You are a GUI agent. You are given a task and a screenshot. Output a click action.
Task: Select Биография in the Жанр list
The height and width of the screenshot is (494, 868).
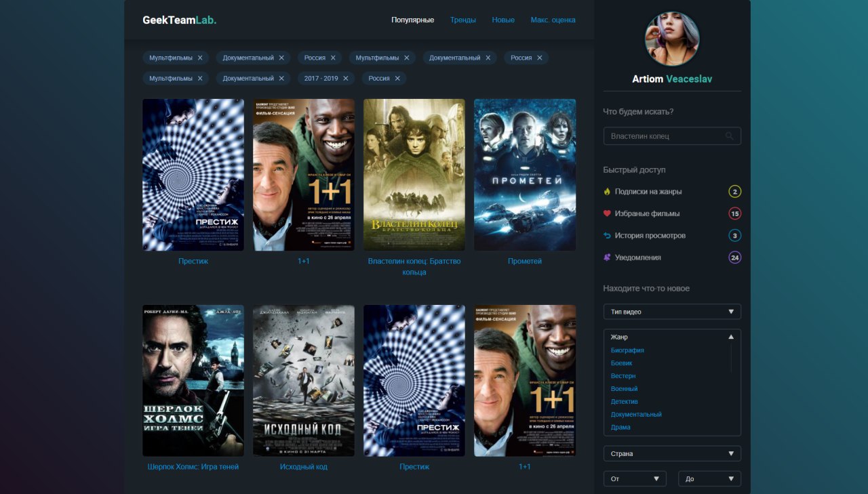[627, 350]
